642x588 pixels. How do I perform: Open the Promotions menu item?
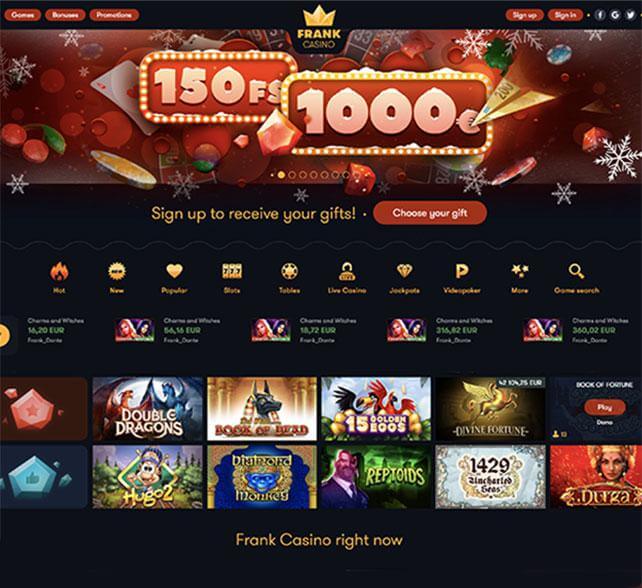pyautogui.click(x=114, y=15)
